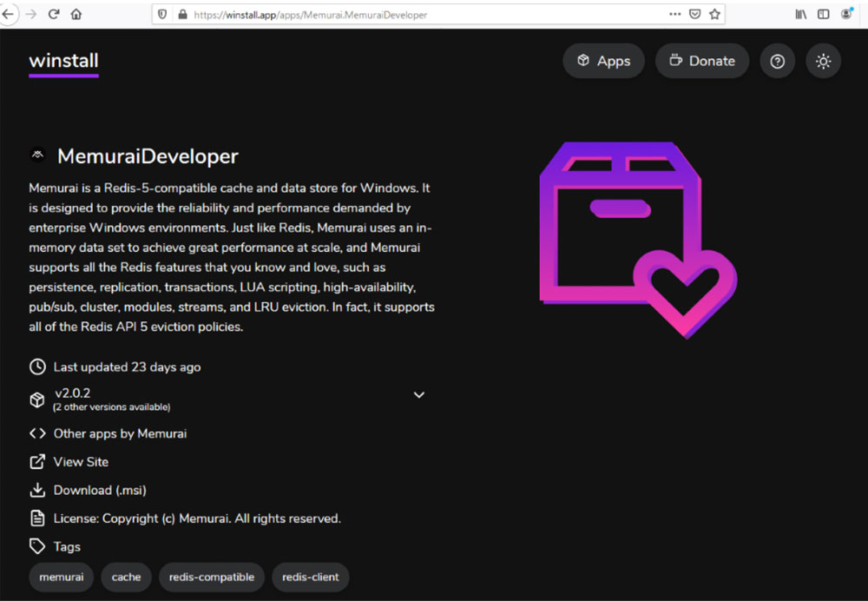Viewport: 868px width, 601px height.
Task: Click the shield tracking protection icon
Action: [162, 15]
